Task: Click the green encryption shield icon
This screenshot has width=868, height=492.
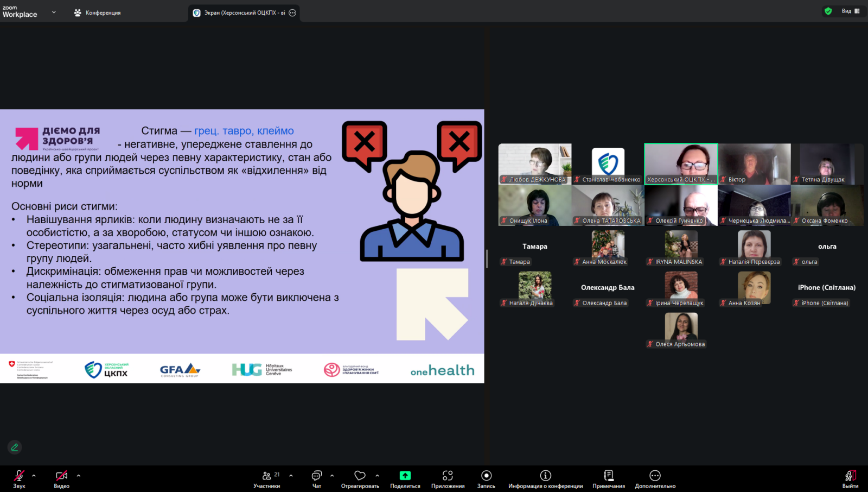Action: point(828,11)
